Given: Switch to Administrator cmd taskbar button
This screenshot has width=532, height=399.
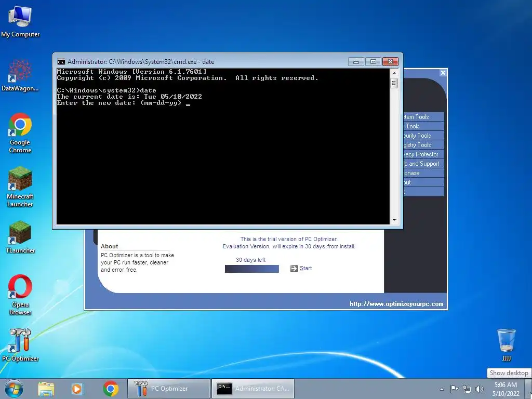Looking at the screenshot, I should click(x=253, y=389).
